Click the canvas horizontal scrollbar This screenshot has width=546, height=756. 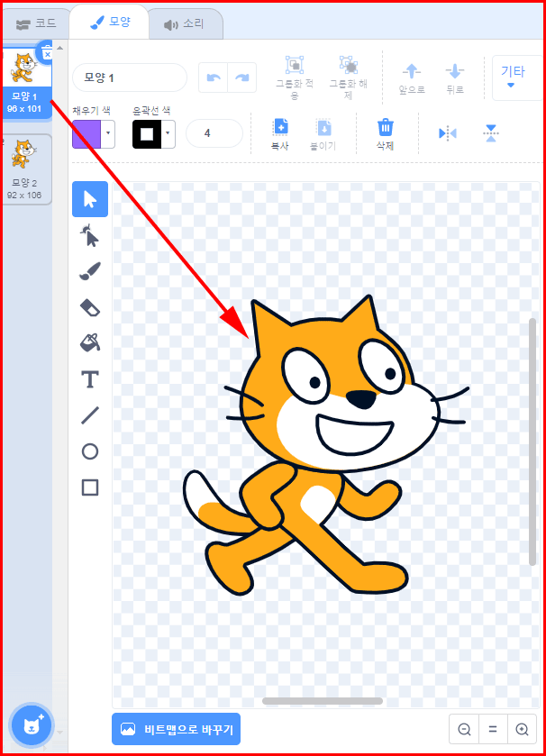[323, 701]
